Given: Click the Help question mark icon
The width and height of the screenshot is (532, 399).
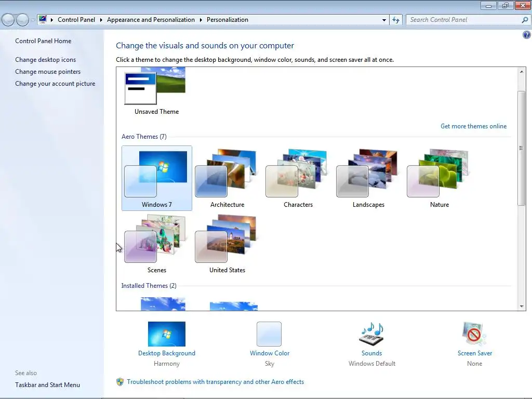Looking at the screenshot, I should 527,35.
